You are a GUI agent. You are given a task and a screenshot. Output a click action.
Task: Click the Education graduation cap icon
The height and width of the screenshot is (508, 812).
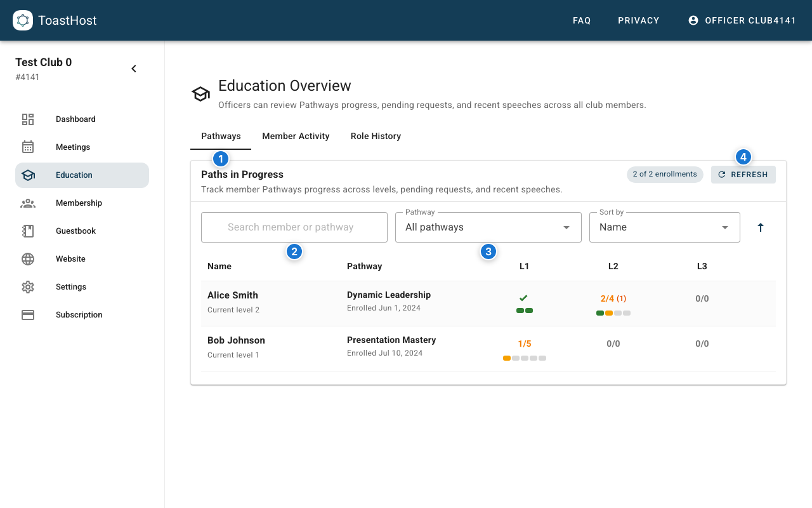click(28, 175)
